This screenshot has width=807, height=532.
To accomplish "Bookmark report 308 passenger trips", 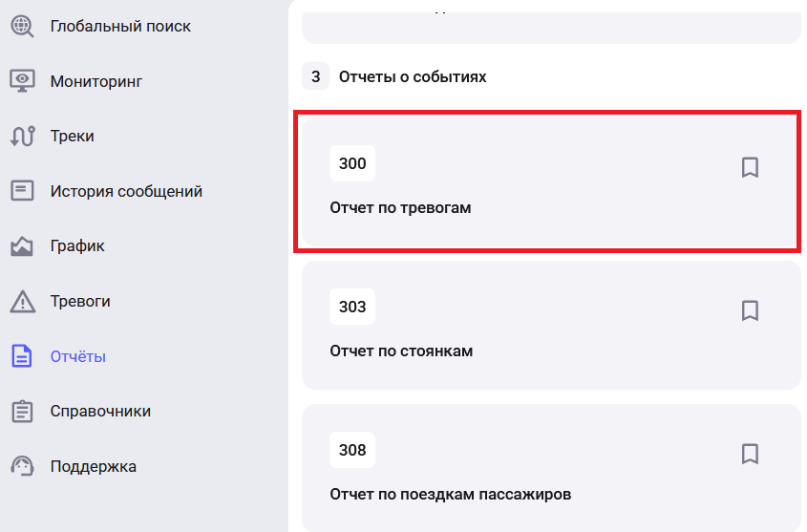I will pos(750,453).
